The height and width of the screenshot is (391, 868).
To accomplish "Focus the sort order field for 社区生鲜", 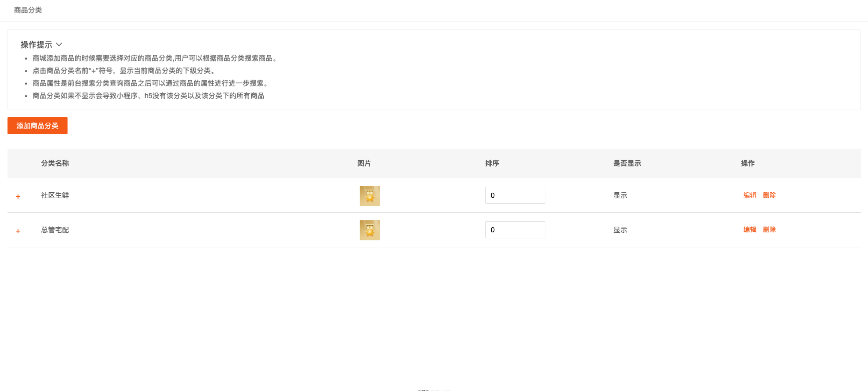I will click(515, 195).
